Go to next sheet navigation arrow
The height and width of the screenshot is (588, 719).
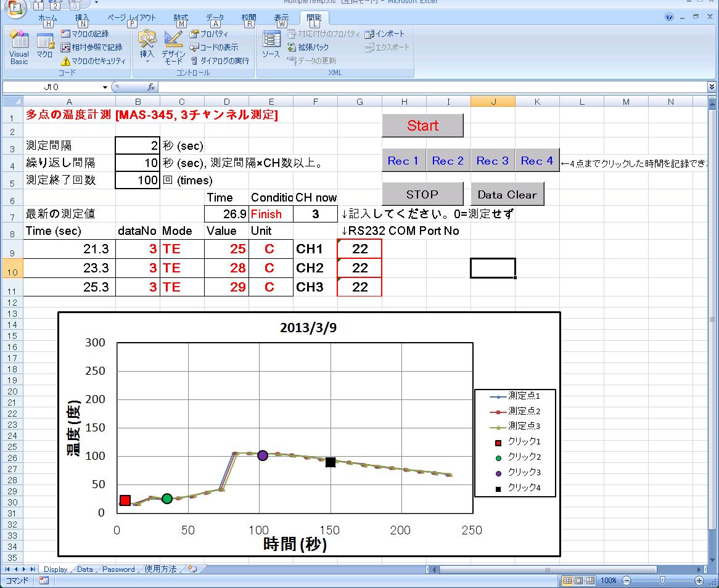click(x=24, y=570)
